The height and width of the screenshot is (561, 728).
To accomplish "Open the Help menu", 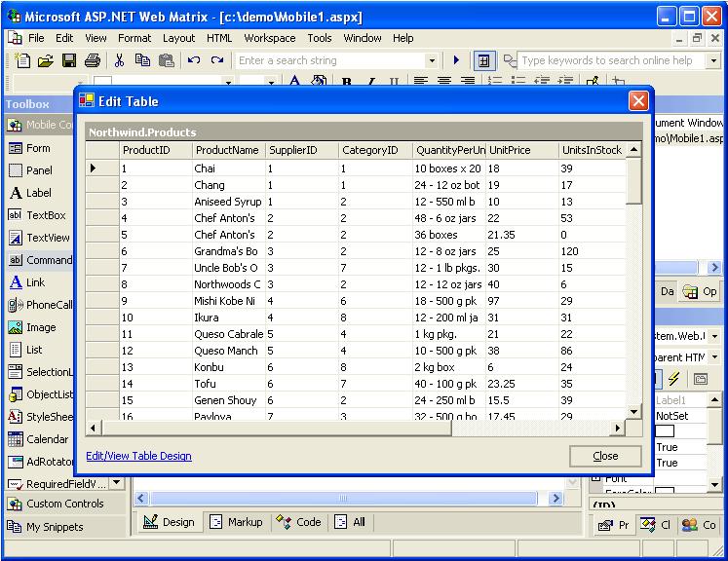I will pos(402,38).
